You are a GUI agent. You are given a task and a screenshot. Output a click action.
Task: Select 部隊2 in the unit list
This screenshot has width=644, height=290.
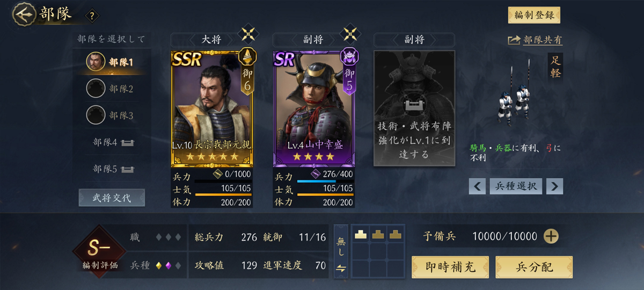tap(110, 89)
